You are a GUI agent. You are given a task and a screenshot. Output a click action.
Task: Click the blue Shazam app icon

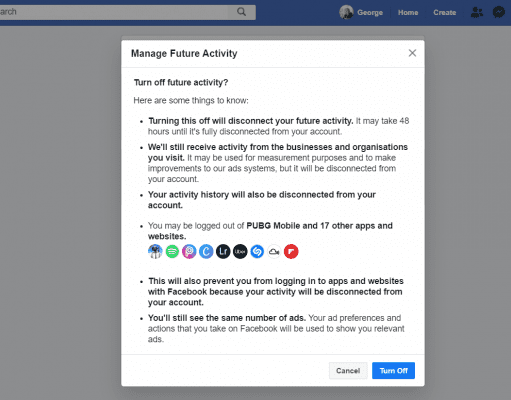click(257, 252)
